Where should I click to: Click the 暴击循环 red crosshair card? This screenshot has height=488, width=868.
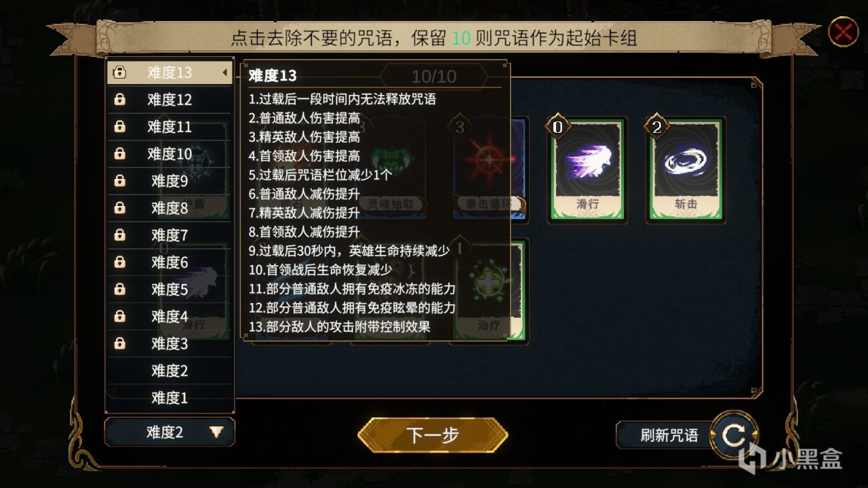click(x=489, y=169)
